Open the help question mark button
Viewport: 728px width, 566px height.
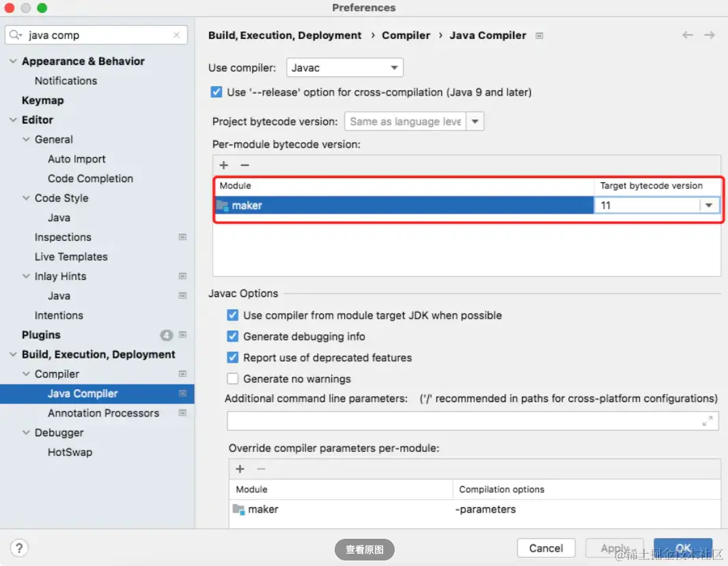[19, 548]
